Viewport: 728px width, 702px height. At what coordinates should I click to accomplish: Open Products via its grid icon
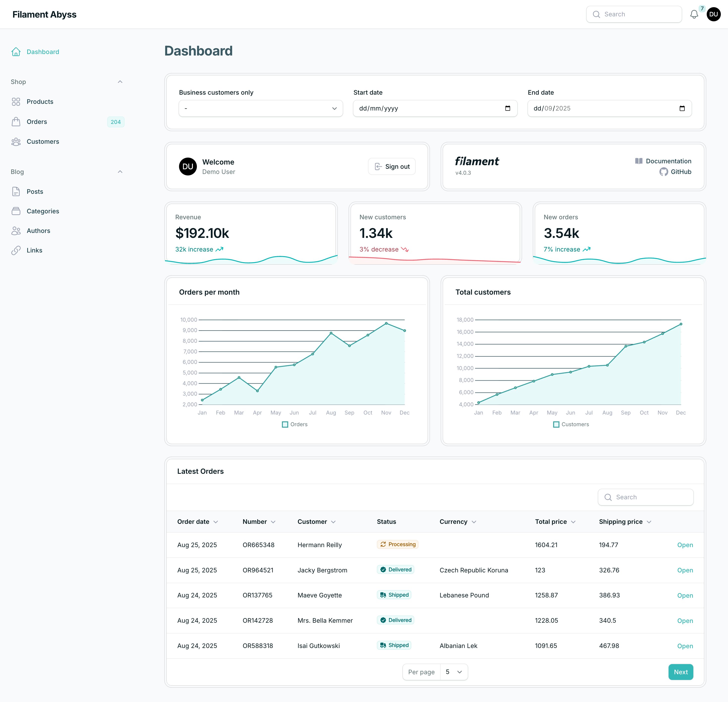click(16, 101)
